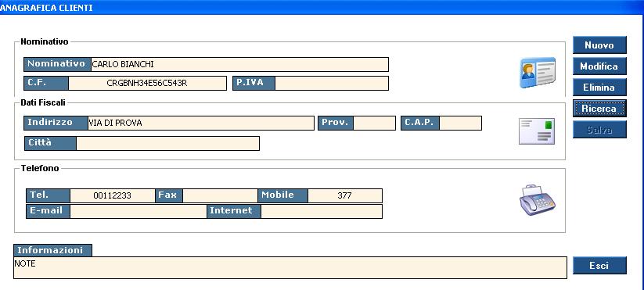The height and width of the screenshot is (290, 644).
Task: Create a new client with Nuovo
Action: [x=599, y=45]
